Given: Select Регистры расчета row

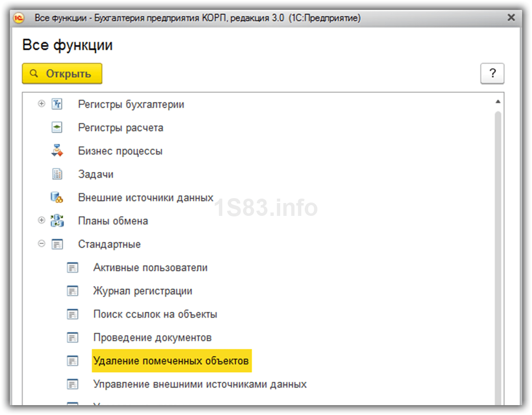Looking at the screenshot, I should tap(121, 127).
